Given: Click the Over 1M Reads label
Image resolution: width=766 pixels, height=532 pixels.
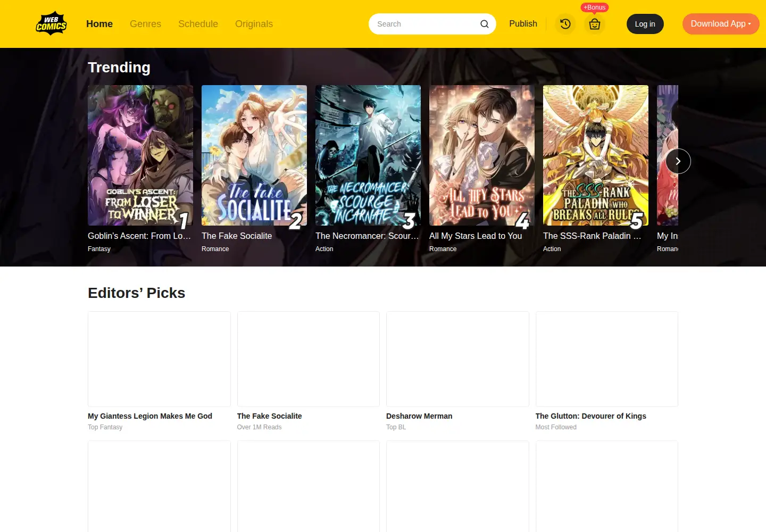Looking at the screenshot, I should [x=260, y=427].
